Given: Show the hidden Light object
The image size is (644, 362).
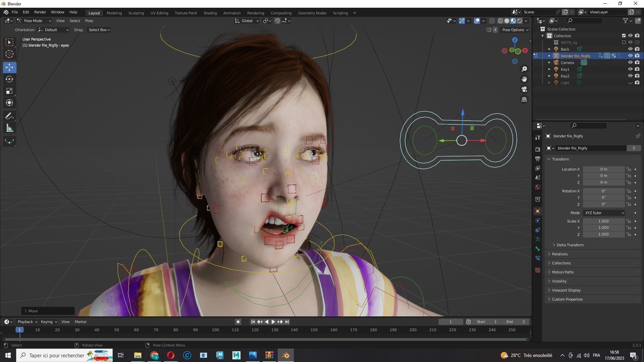Looking at the screenshot, I should point(630,82).
